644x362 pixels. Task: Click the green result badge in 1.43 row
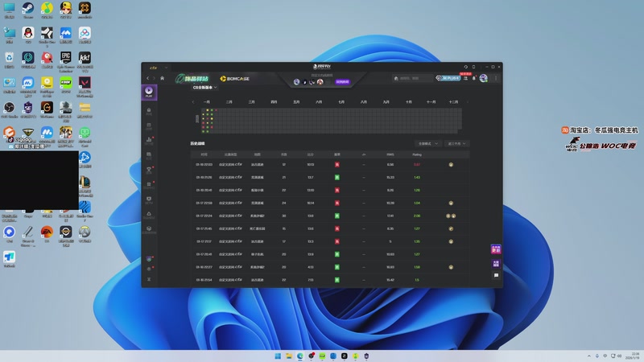click(x=337, y=177)
